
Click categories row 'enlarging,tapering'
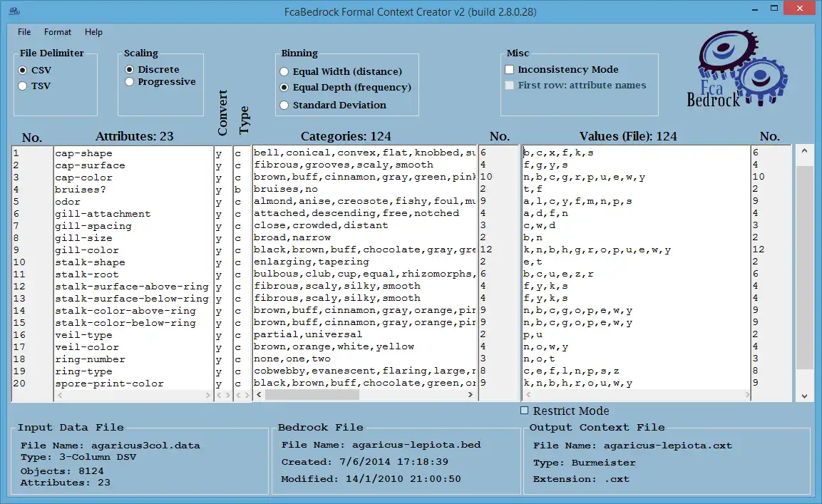click(x=312, y=261)
